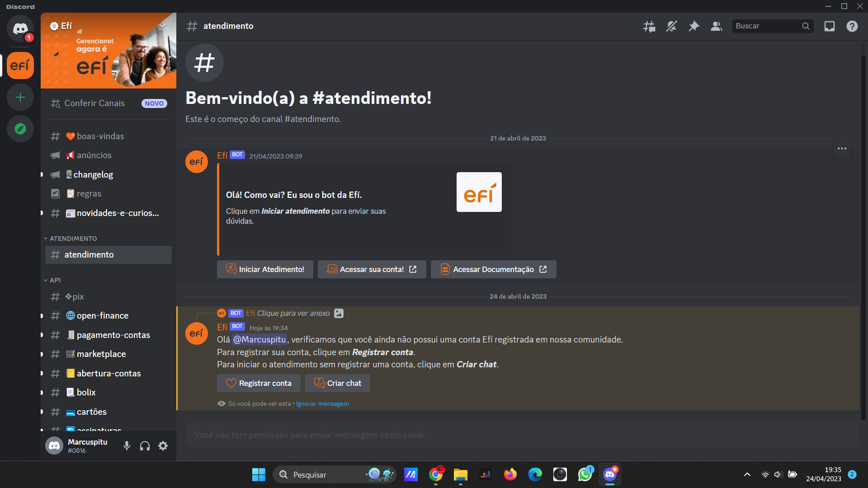Open Wi-Fi network tray icon
The height and width of the screenshot is (488, 868).
[765, 474]
